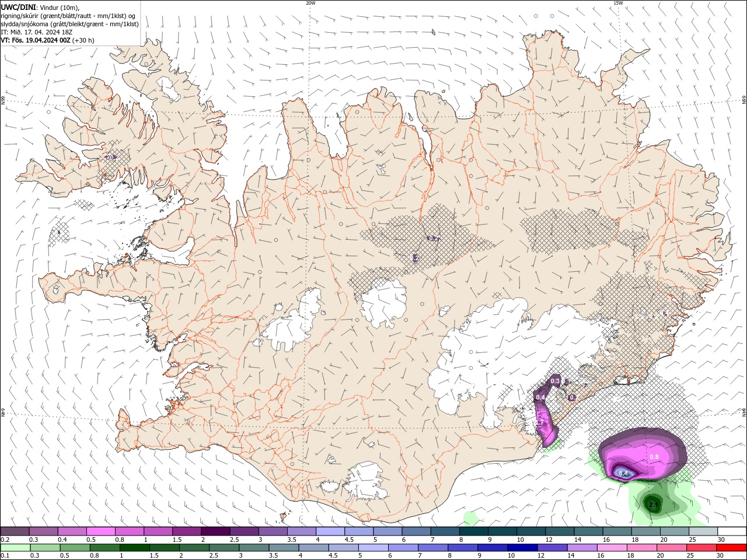Click the initial time line 'IT: Mið. 17. 04. 2024 18Z'
The height and width of the screenshot is (560, 747).
tap(36, 32)
